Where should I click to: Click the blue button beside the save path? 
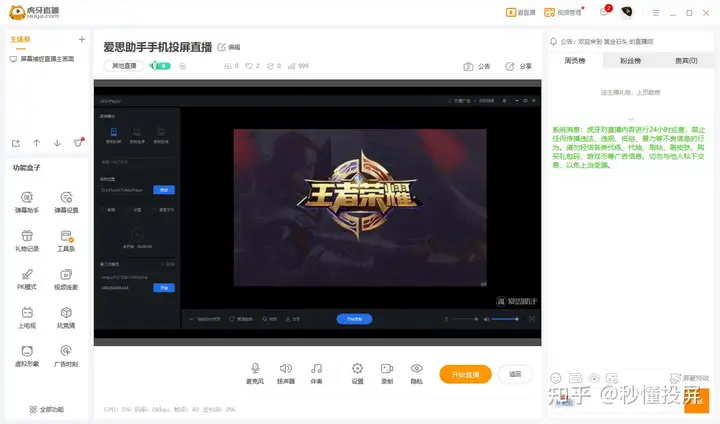pyautogui.click(x=164, y=190)
